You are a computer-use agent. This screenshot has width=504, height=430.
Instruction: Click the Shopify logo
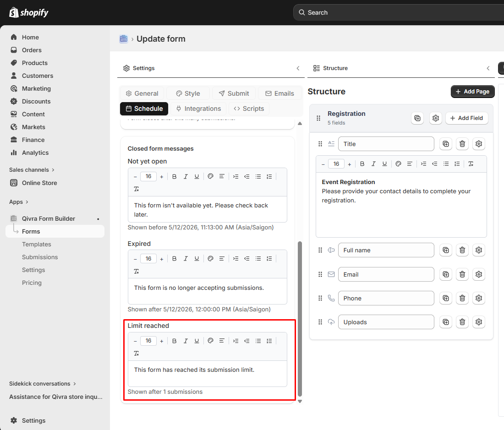click(28, 12)
